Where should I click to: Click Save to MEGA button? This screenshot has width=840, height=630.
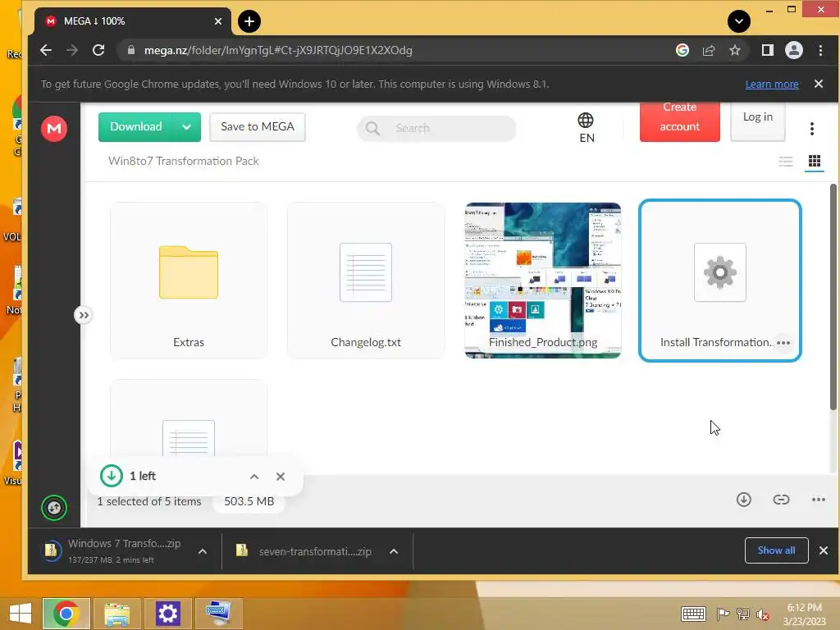coord(257,127)
